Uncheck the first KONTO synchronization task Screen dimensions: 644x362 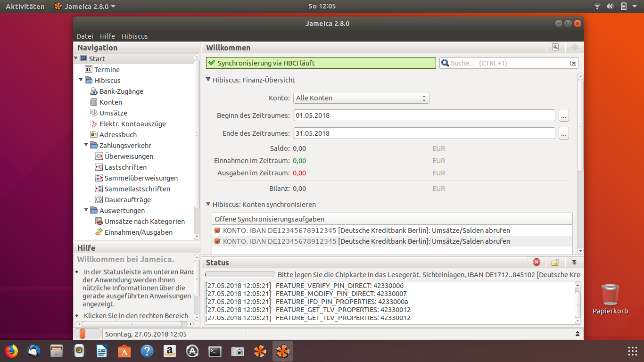tap(217, 230)
